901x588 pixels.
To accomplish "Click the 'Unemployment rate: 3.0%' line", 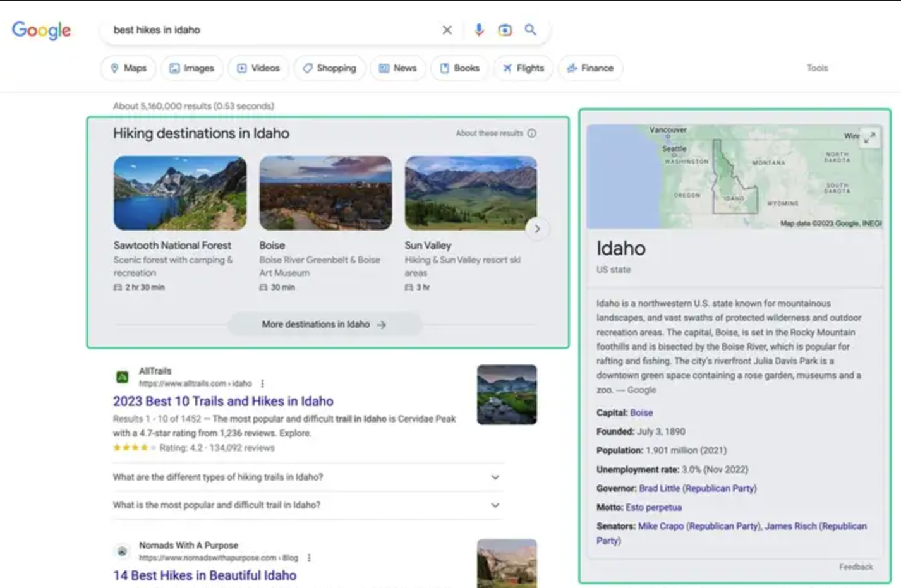I will (672, 469).
